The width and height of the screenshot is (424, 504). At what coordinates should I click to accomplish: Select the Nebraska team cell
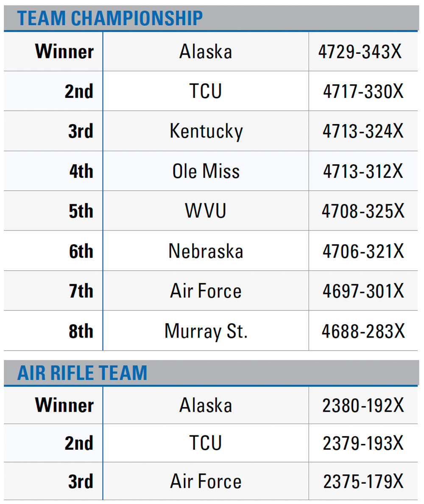pos(206,251)
